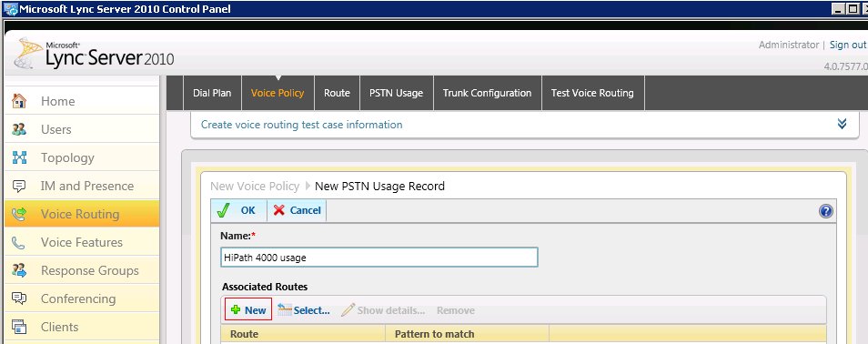
Task: Switch to Trunk Configuration tab
Action: pos(487,93)
